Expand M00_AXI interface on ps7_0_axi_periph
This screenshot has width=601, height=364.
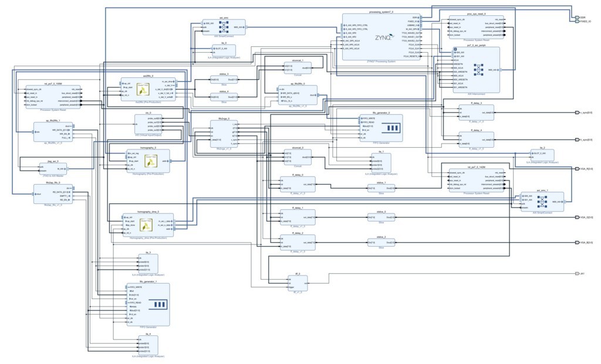[498, 70]
